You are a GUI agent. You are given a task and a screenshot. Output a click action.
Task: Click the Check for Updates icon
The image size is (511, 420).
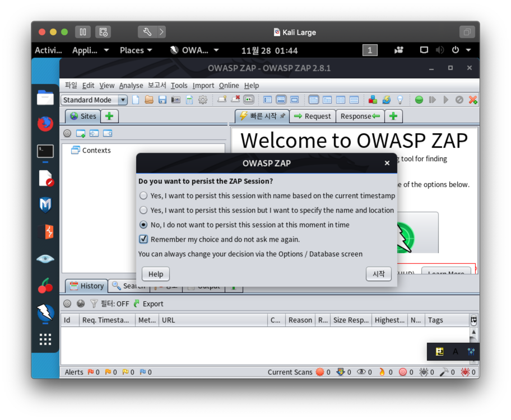(387, 100)
